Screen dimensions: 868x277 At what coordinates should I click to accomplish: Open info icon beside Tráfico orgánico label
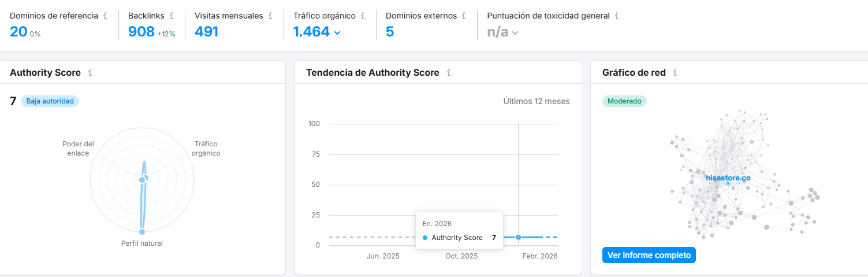pyautogui.click(x=363, y=16)
